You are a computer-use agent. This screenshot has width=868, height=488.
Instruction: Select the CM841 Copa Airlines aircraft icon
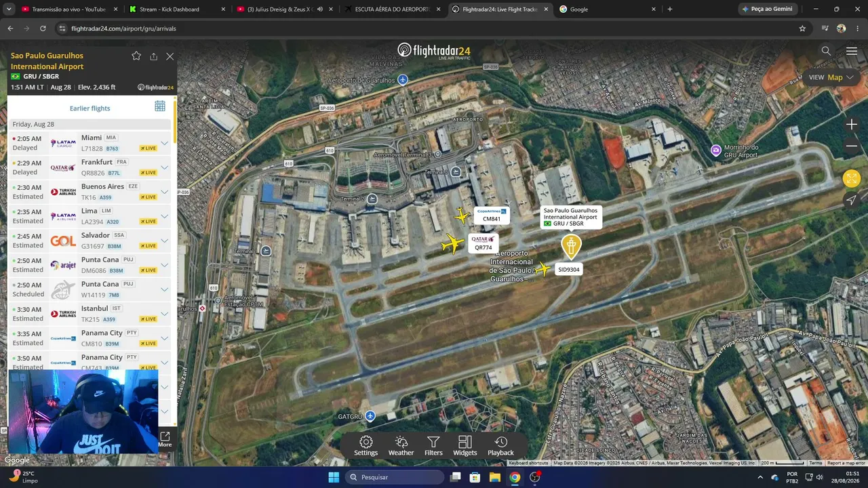click(x=462, y=217)
